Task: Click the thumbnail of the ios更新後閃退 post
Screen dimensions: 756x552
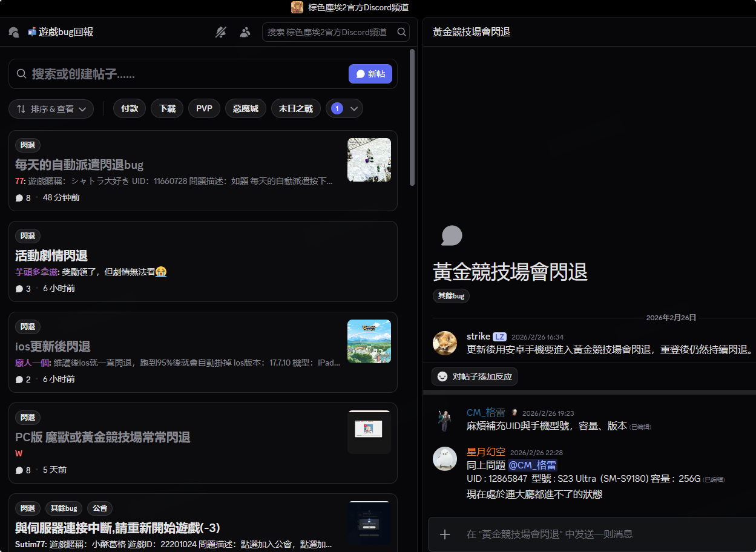Action: (369, 341)
